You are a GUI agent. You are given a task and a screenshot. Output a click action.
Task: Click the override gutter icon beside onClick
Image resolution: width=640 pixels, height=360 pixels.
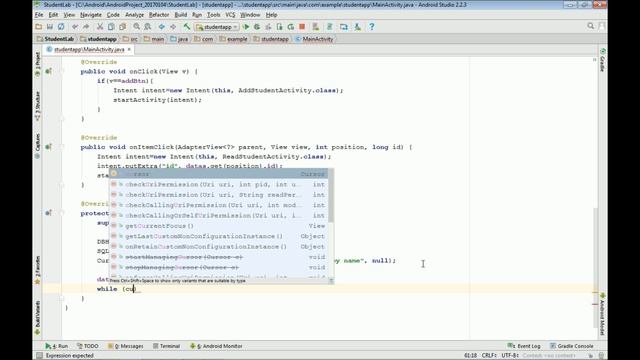[48, 71]
